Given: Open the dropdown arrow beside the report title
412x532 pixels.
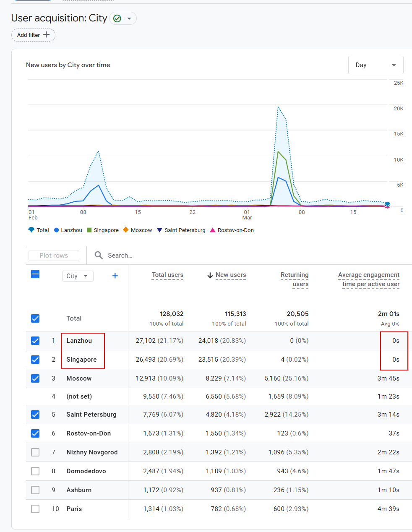Looking at the screenshot, I should coord(129,18).
